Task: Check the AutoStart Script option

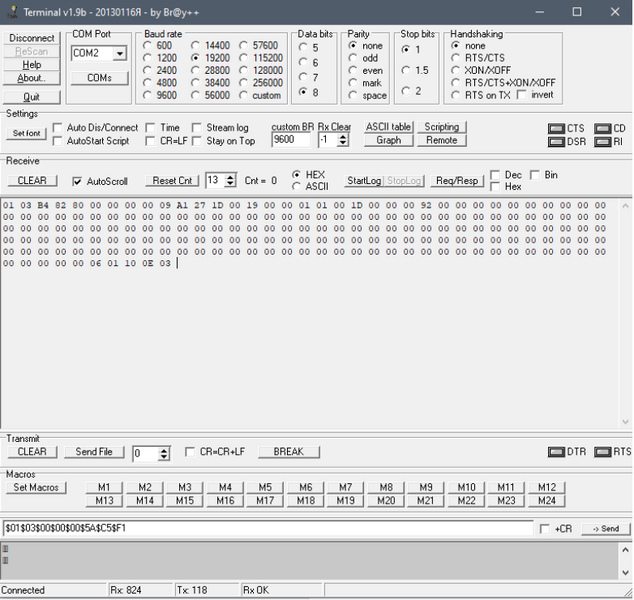Action: 57,141
